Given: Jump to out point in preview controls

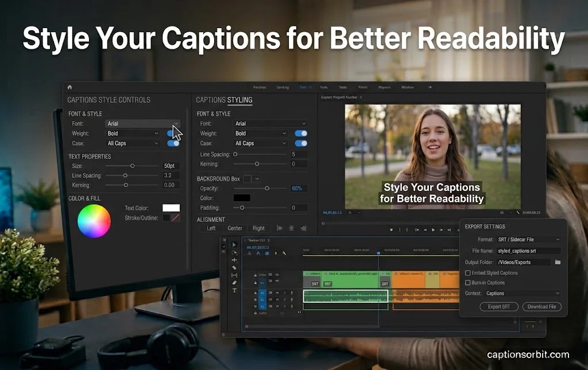Looking at the screenshot, I should click(x=449, y=229).
